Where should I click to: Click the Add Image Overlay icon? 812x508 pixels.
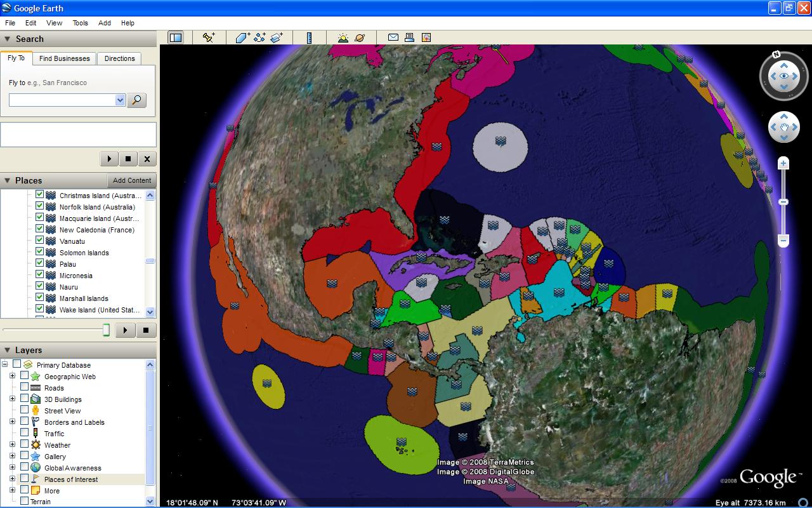277,38
